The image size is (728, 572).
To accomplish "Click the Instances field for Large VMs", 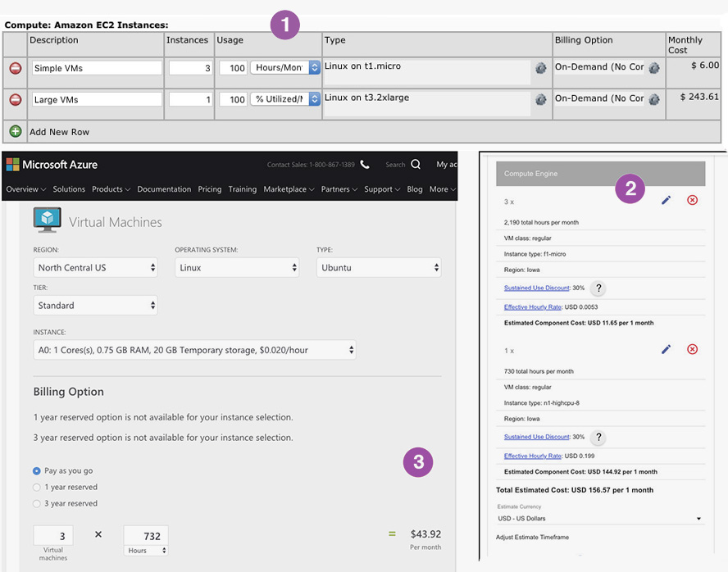I will 190,99.
